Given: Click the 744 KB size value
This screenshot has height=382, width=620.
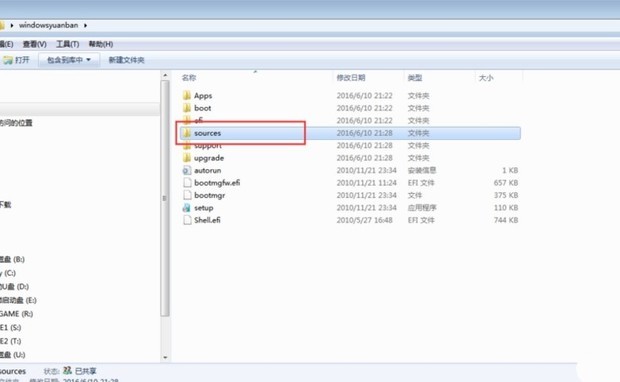Looking at the screenshot, I should tap(506, 220).
